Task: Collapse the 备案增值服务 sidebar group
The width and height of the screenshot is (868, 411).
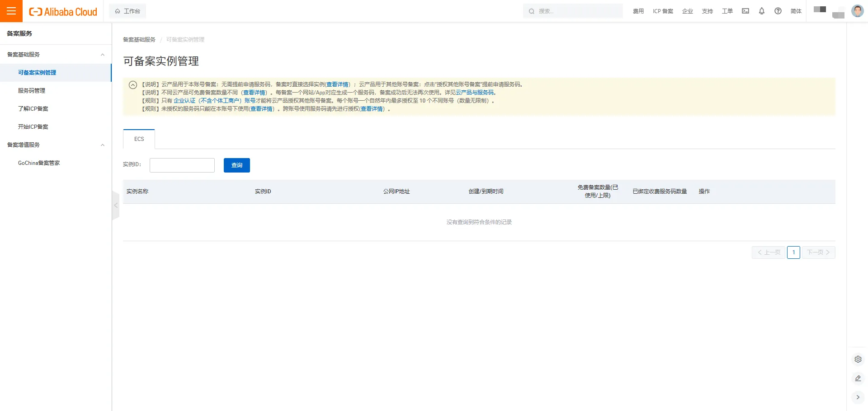Action: tap(103, 145)
